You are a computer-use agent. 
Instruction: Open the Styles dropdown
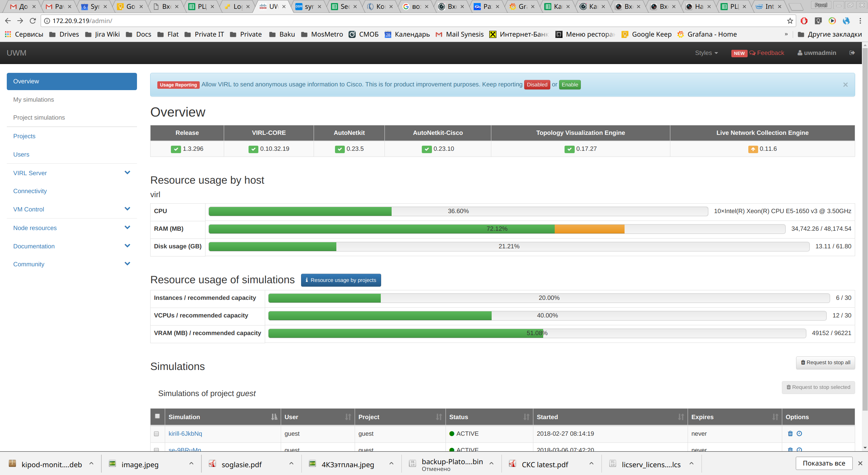[706, 53]
